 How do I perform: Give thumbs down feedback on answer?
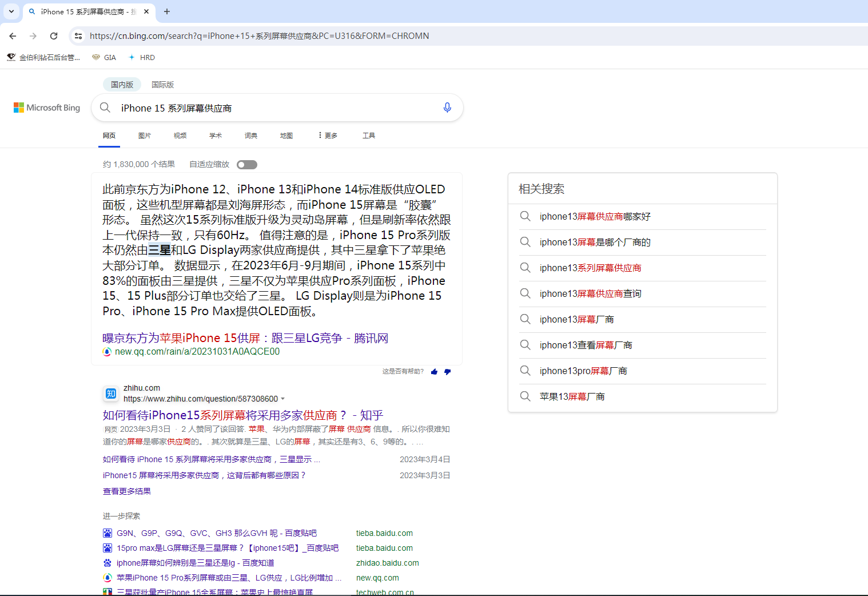pos(447,372)
